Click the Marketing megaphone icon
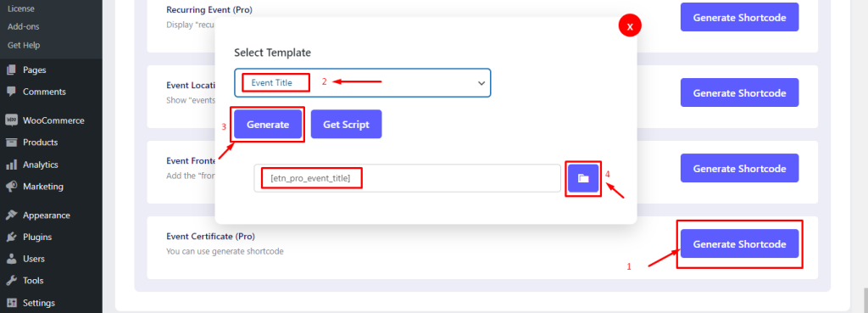Image resolution: width=868 pixels, height=313 pixels. click(x=11, y=187)
